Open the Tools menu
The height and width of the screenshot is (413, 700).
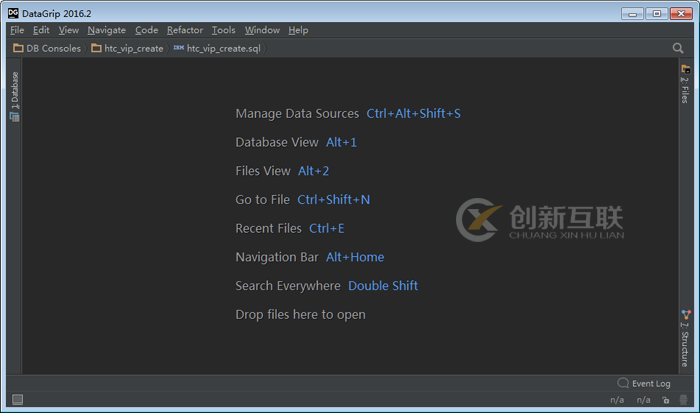(223, 30)
